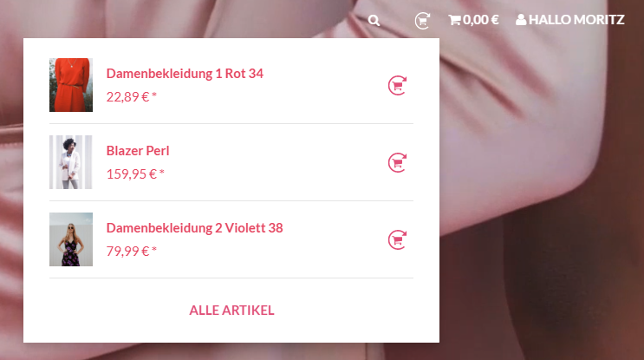Image resolution: width=644 pixels, height=360 pixels.
Task: Open the user account icon beside Hallo Moritz
Action: coord(521,19)
